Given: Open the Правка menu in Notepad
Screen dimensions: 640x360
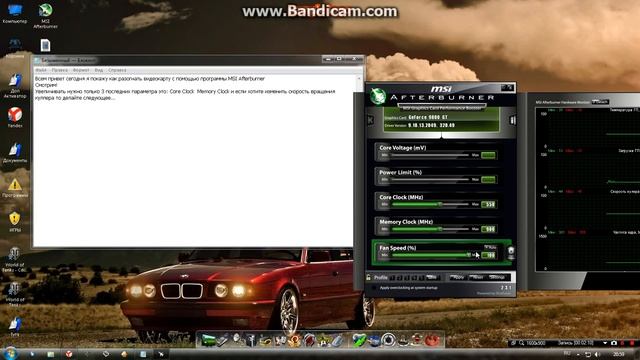Looking at the screenshot, I should pyautogui.click(x=60, y=70).
